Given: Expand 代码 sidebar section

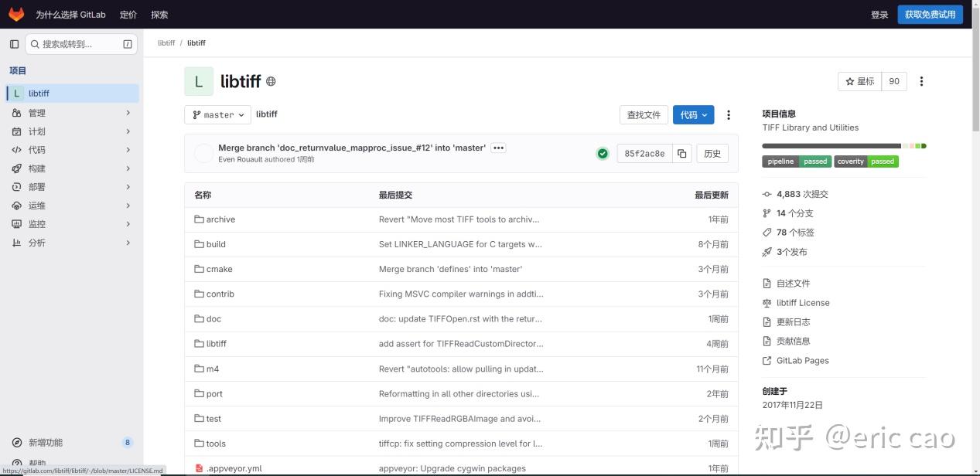Looking at the screenshot, I should pos(71,150).
